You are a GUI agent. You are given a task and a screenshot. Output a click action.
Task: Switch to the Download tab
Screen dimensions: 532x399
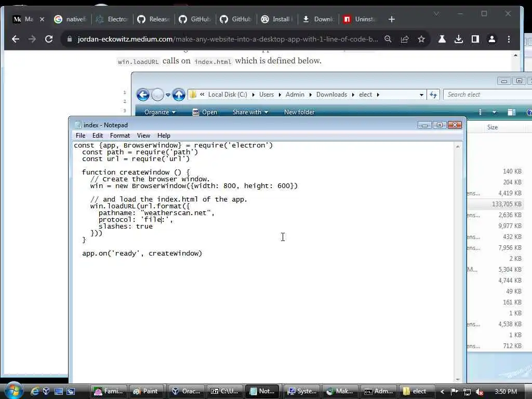(x=318, y=19)
